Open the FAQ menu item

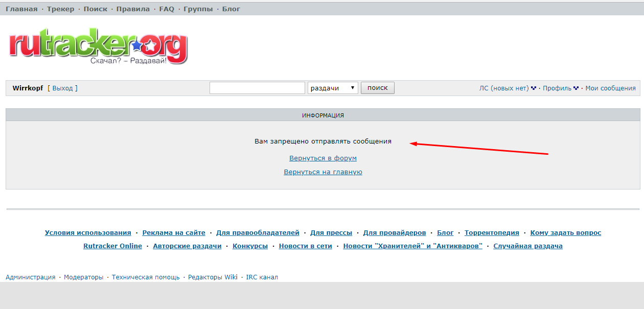tap(167, 9)
